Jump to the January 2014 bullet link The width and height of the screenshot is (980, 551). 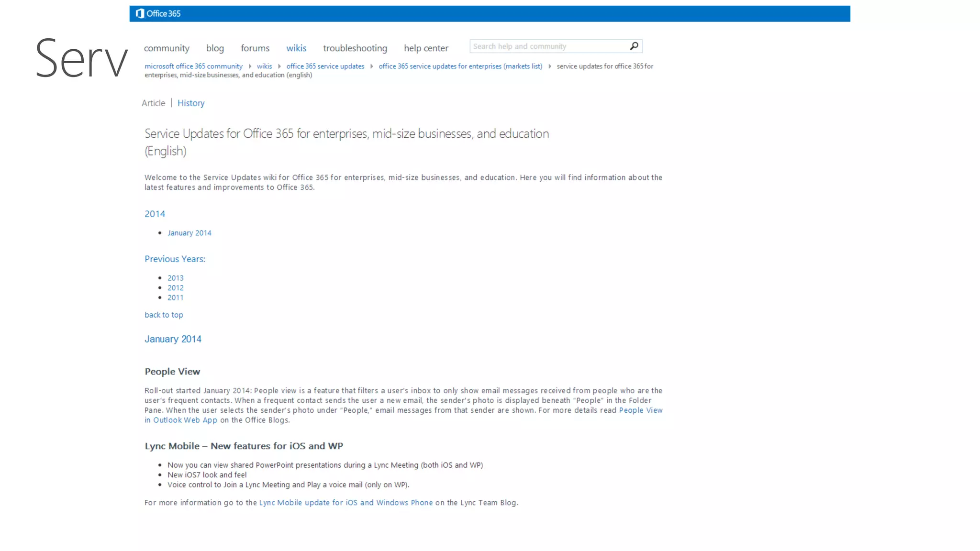point(189,233)
